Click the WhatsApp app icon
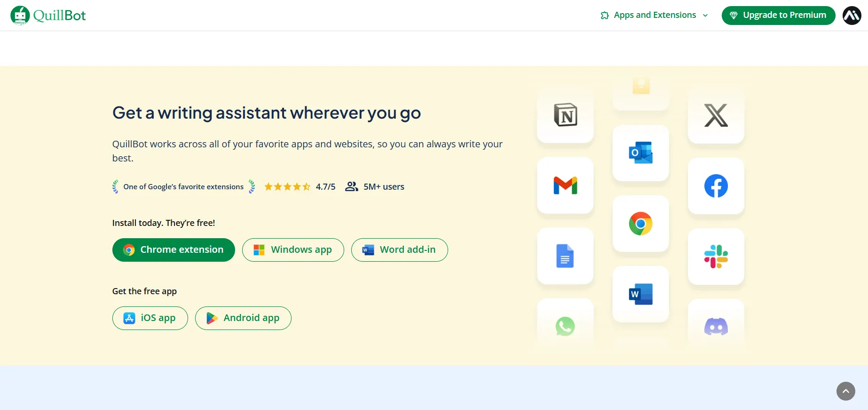The image size is (868, 410). (565, 326)
